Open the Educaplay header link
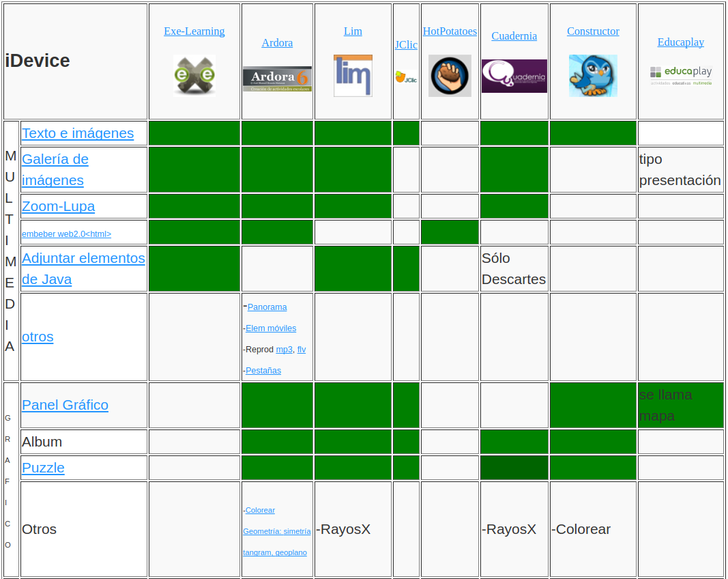Viewport: 728px width, 579px height. click(x=681, y=42)
